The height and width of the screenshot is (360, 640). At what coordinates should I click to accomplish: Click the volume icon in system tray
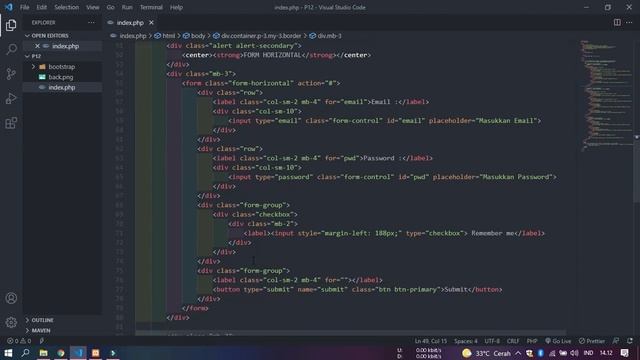(574, 353)
